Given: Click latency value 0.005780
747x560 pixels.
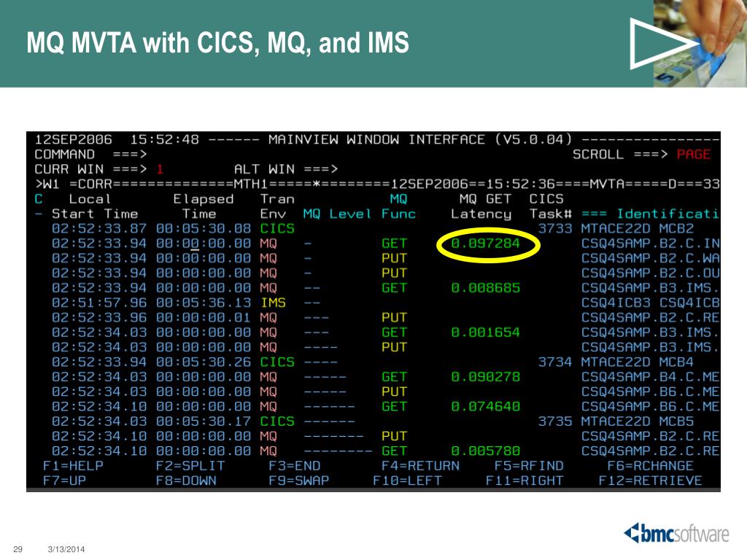Looking at the screenshot, I should (x=485, y=451).
